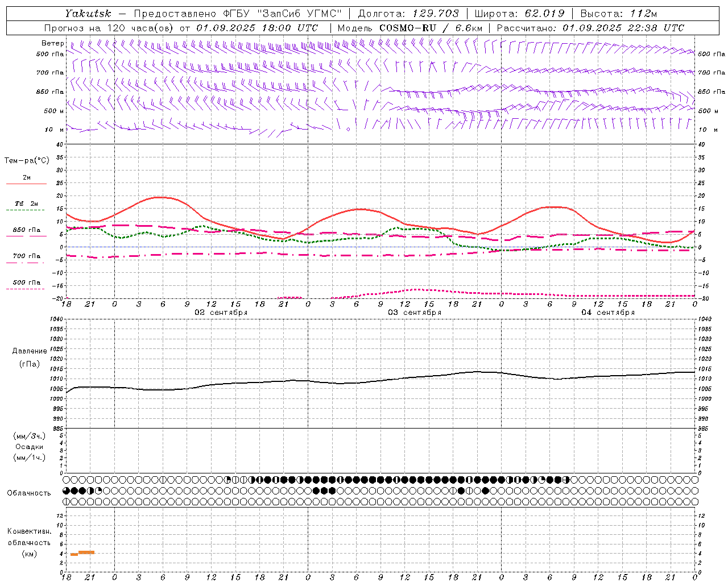Click the 500 гПа dotted legend line sample

[25, 289]
